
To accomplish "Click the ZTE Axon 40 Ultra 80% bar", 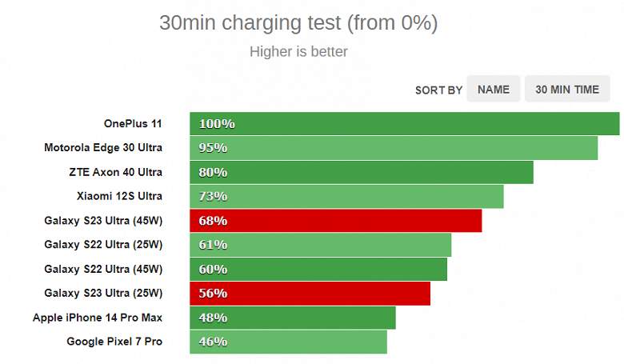I will click(362, 172).
